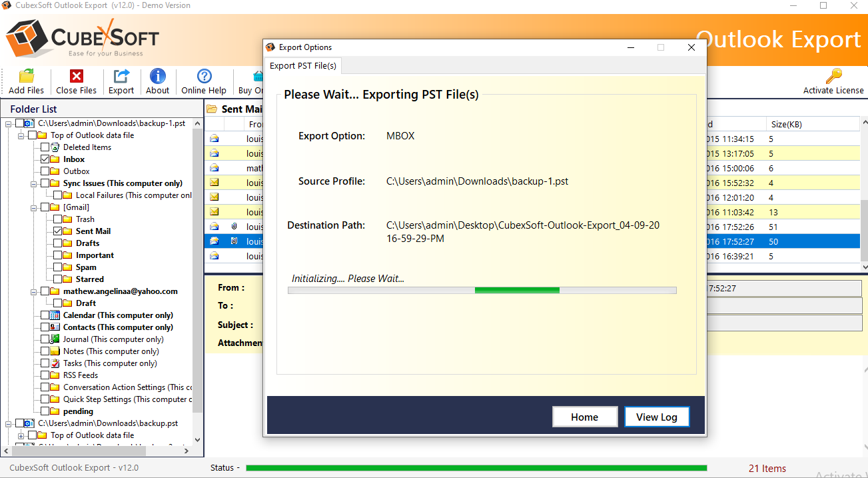Image resolution: width=868 pixels, height=478 pixels.
Task: Click the Calendar folder icon in tree
Action: [55, 315]
